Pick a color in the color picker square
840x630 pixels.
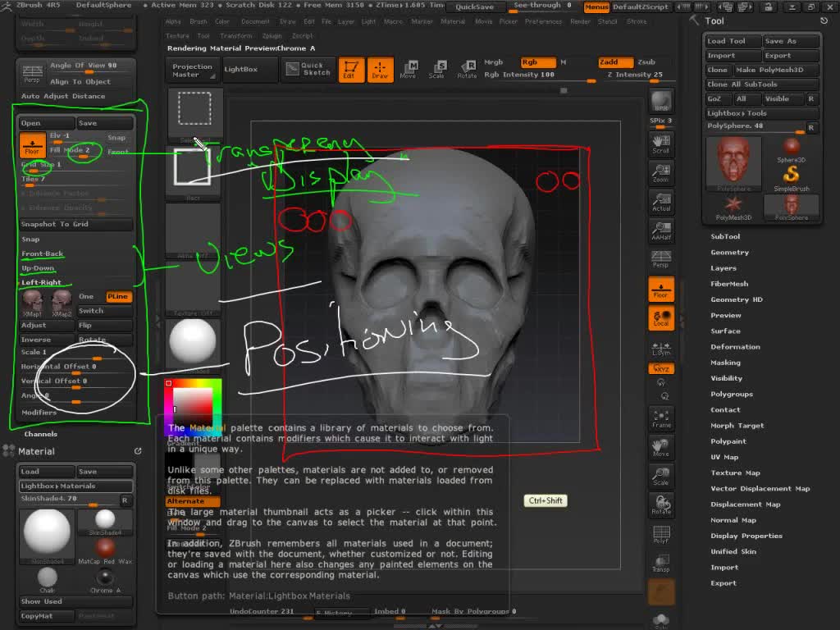tap(192, 407)
